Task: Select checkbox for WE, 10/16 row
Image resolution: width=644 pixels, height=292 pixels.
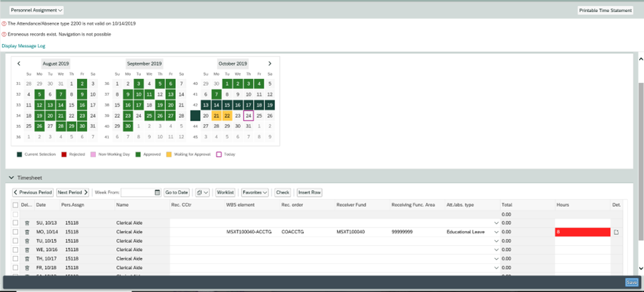Action: point(15,249)
